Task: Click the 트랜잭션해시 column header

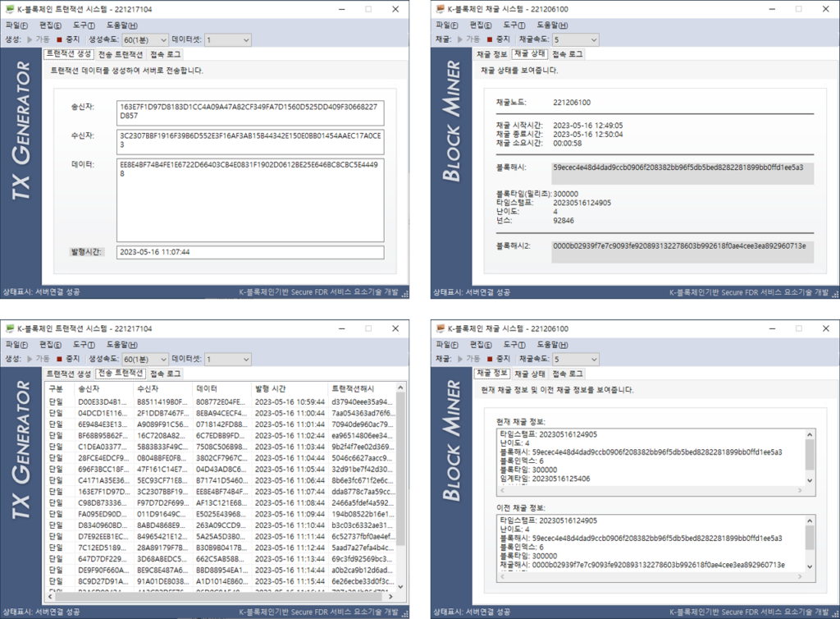Action: 353,388
